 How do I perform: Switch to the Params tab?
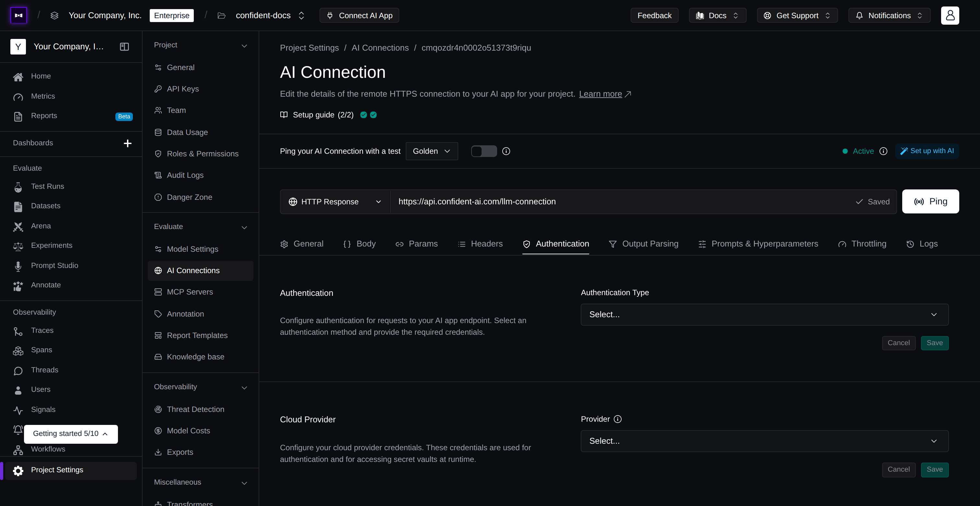tap(416, 244)
